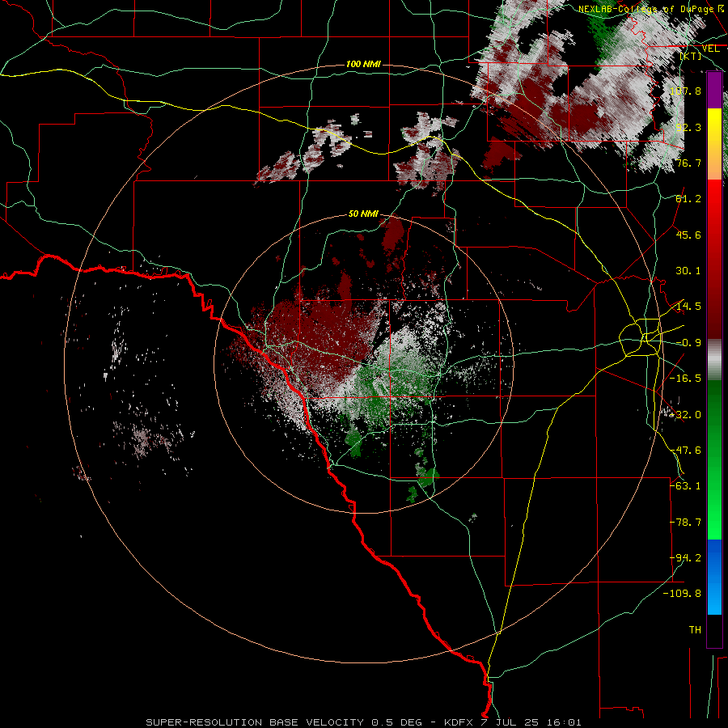Image resolution: width=728 pixels, height=728 pixels.
Task: Click the -94.2 velocity scale value
Action: point(685,558)
